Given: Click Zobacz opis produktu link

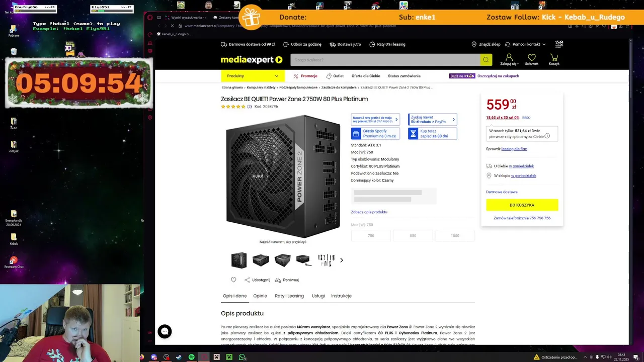Looking at the screenshot, I should [369, 212].
